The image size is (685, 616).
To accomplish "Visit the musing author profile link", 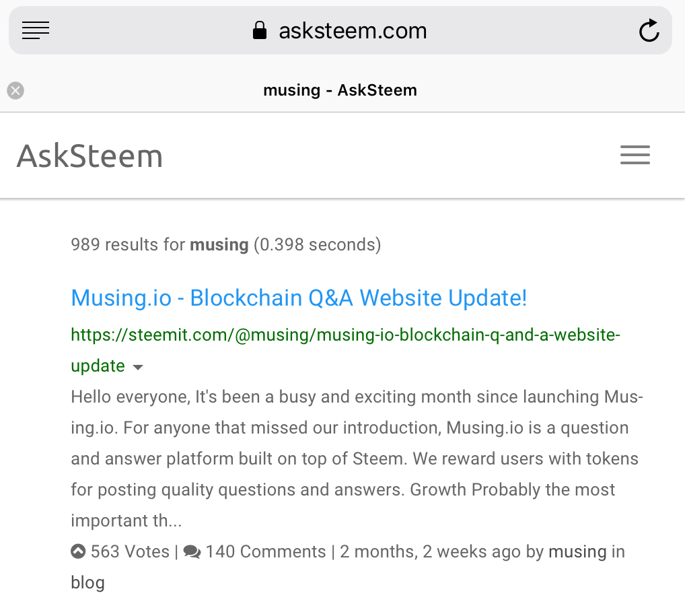I will [x=577, y=552].
